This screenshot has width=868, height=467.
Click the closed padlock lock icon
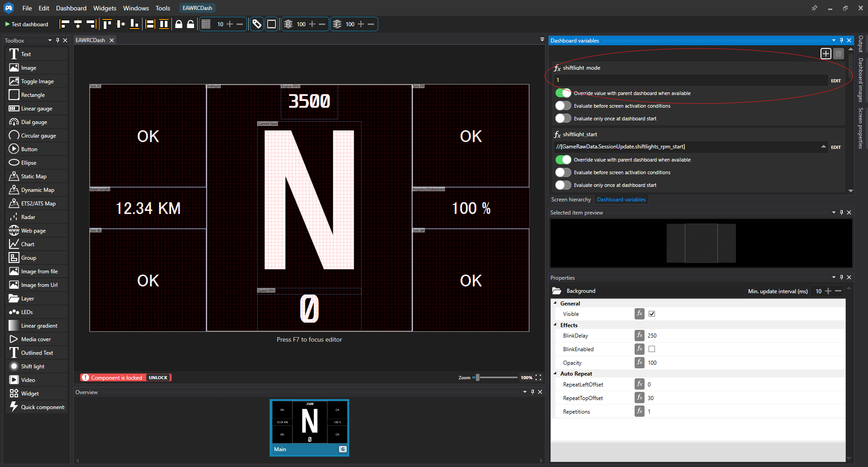pos(179,24)
